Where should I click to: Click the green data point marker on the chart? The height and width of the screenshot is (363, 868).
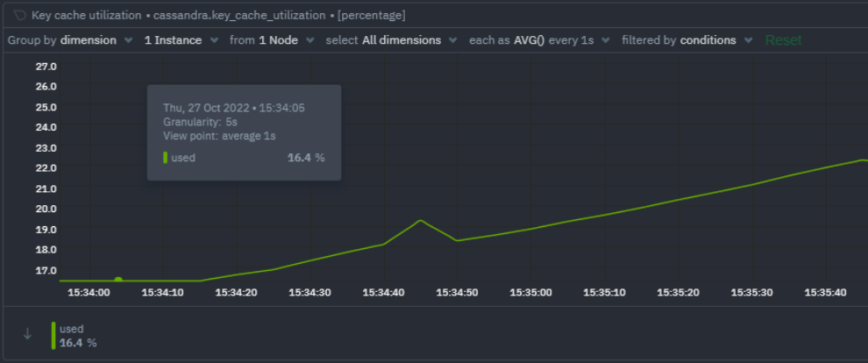tap(118, 280)
